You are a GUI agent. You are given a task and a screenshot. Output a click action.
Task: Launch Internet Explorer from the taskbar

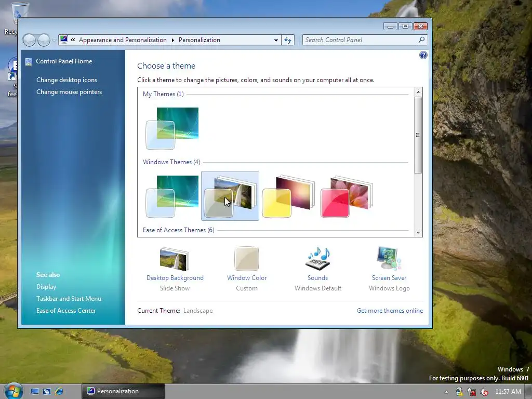coord(59,391)
